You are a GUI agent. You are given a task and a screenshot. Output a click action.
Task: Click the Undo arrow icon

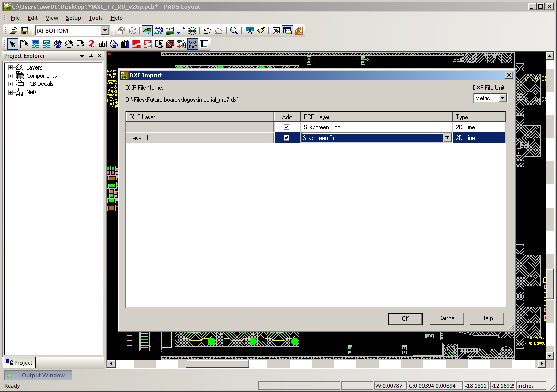pyautogui.click(x=207, y=31)
